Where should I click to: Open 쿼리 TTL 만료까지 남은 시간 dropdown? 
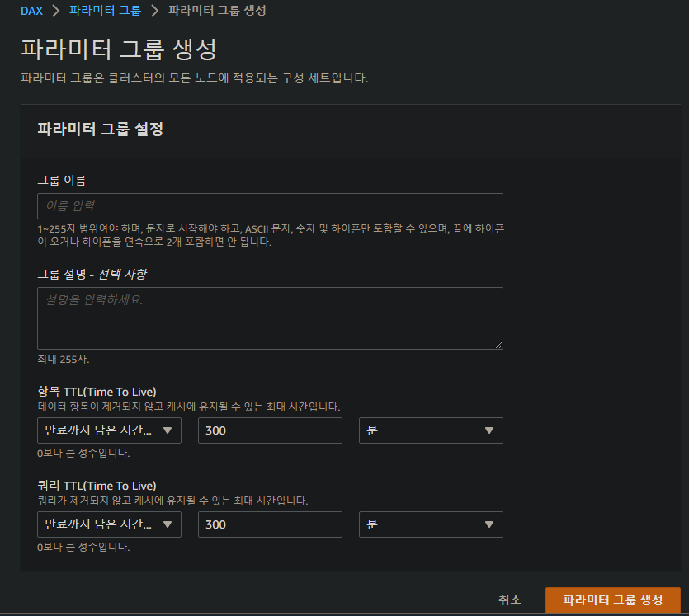(109, 524)
